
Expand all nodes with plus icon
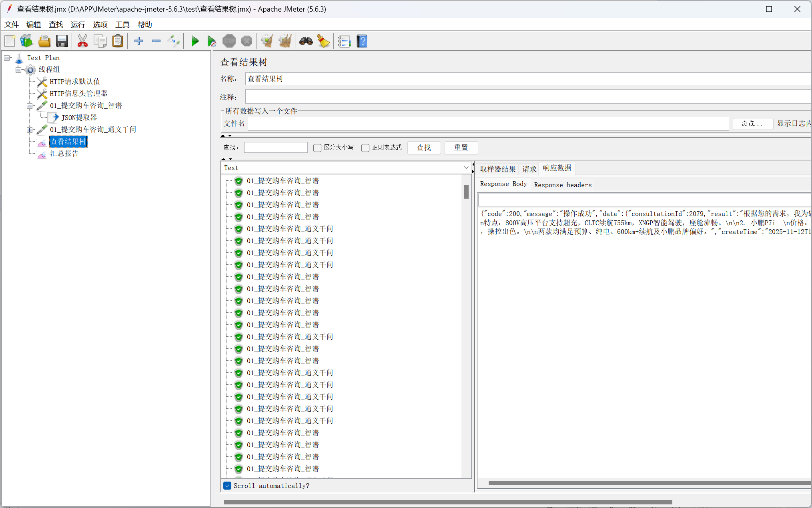pos(139,41)
